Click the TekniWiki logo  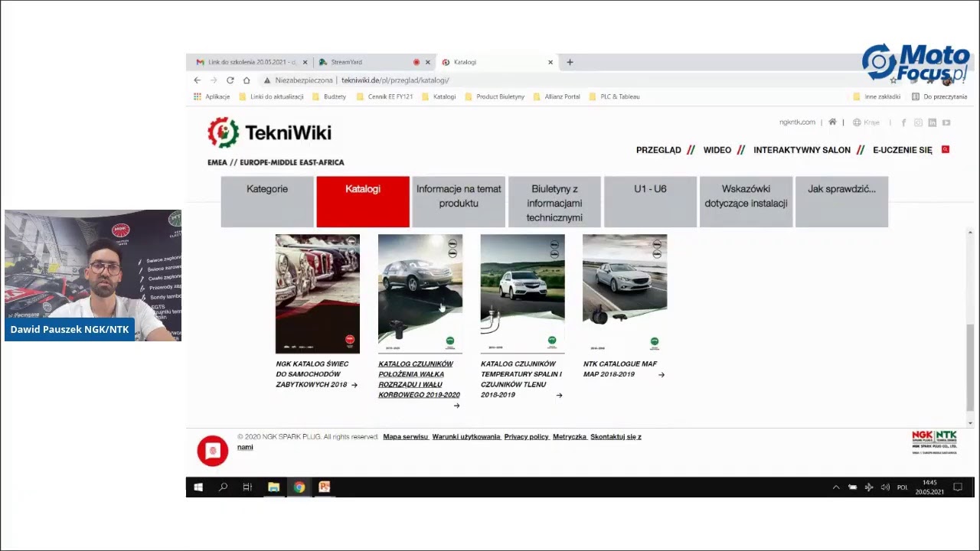pos(269,132)
